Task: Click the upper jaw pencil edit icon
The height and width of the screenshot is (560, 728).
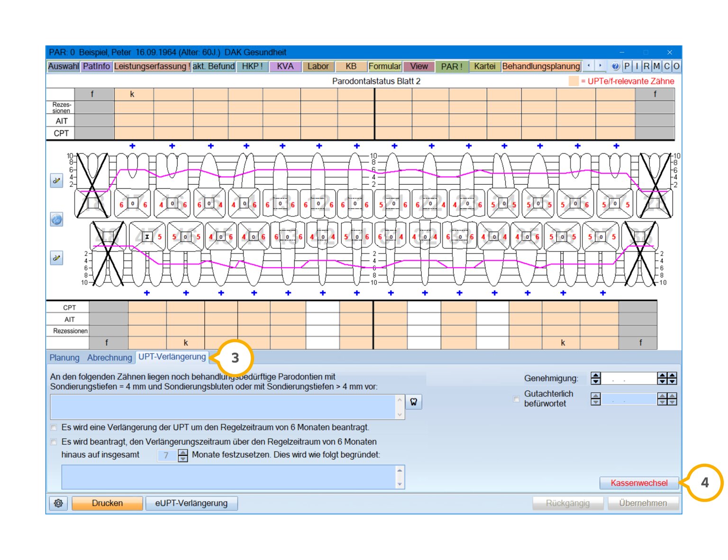Action: (x=57, y=181)
